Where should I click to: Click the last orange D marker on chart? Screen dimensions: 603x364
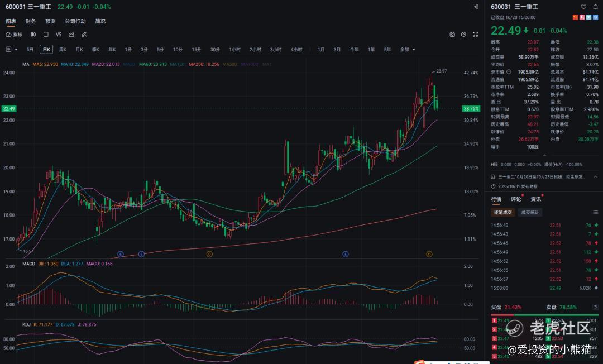click(429, 254)
